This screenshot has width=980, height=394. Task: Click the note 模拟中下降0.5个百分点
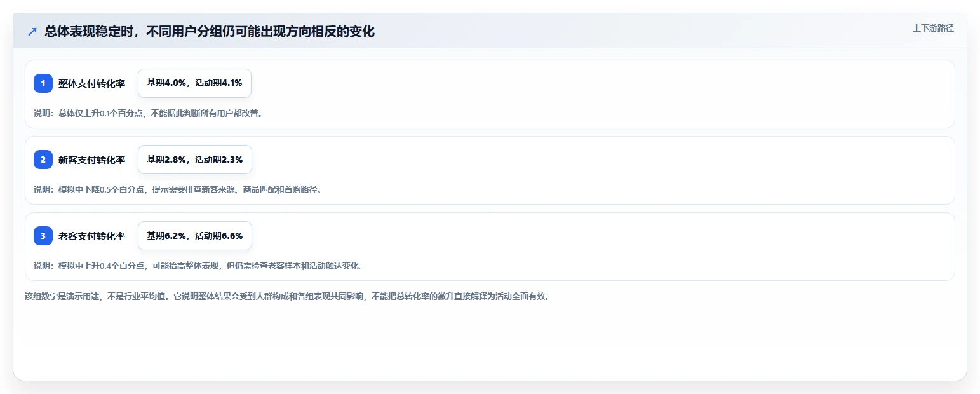[x=101, y=190]
